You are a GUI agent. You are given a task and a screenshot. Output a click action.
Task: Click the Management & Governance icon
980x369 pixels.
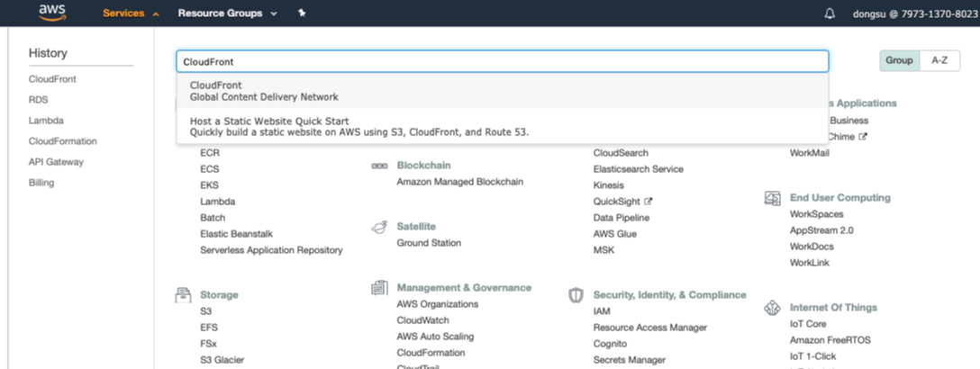click(x=378, y=288)
